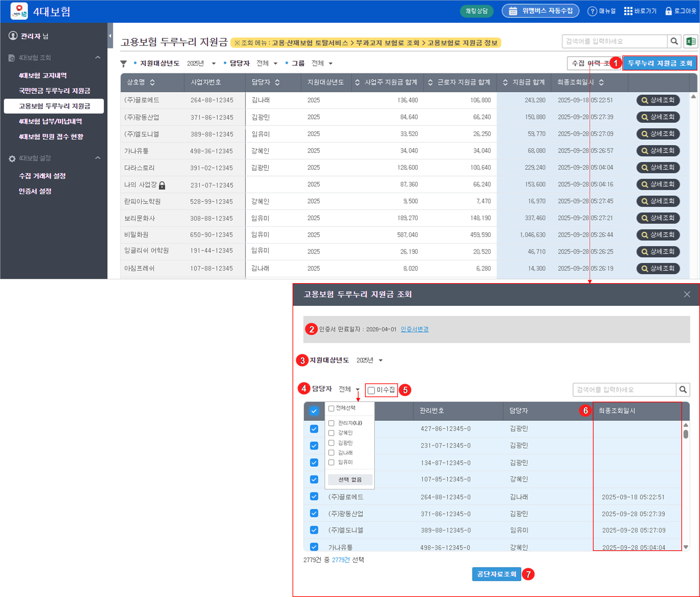Click the Excel export icon
This screenshot has width=700, height=597.
[x=691, y=41]
